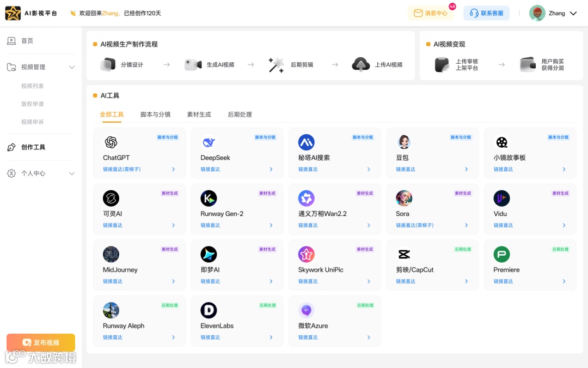Viewport: 588px width, 368px height.
Task: Select the 全部工具 tab
Action: (112, 114)
